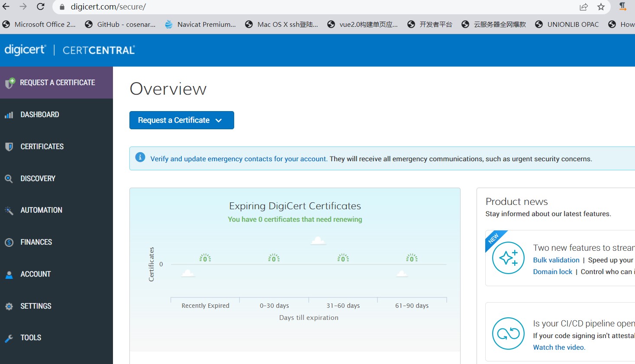
Task: Click the Settings gear icon
Action: pyautogui.click(x=9, y=307)
